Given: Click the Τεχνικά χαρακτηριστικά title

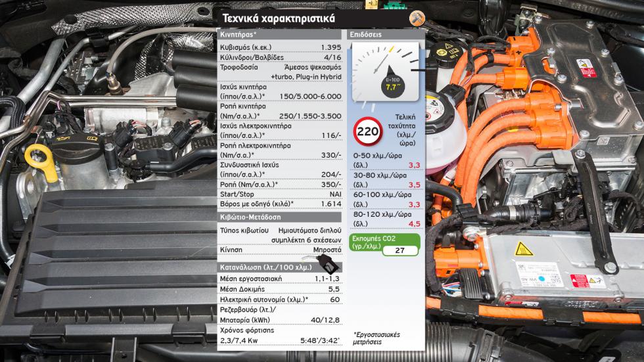Looking at the screenshot, I should pyautogui.click(x=279, y=18).
